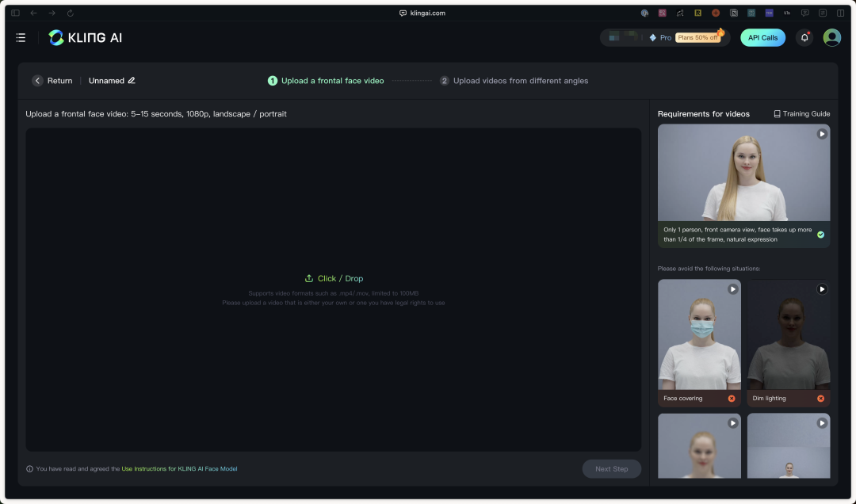856x504 pixels.
Task: Click the klingai.com address bar
Action: point(422,13)
